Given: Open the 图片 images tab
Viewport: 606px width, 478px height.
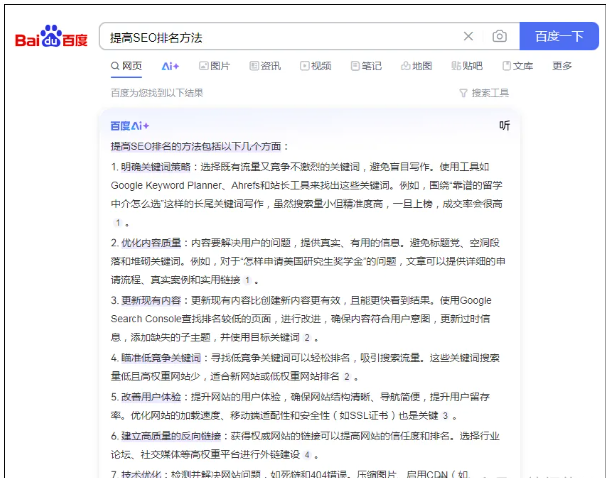Looking at the screenshot, I should (x=214, y=66).
